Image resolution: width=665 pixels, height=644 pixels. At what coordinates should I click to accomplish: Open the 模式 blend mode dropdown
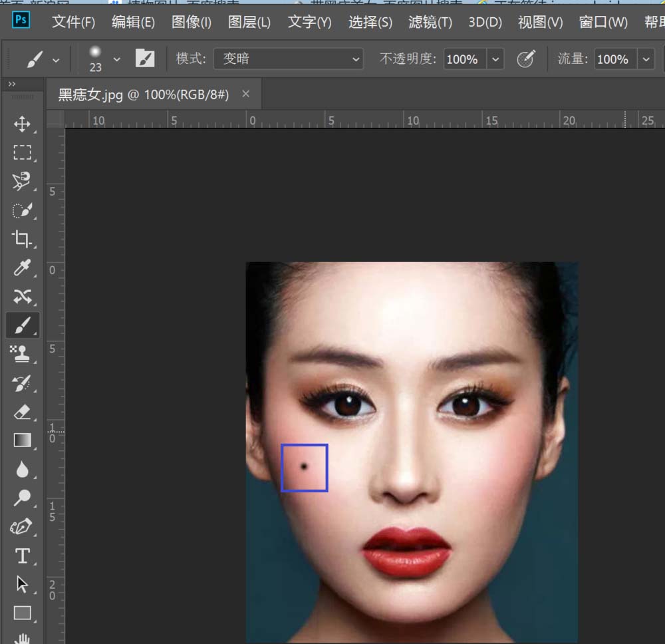288,59
